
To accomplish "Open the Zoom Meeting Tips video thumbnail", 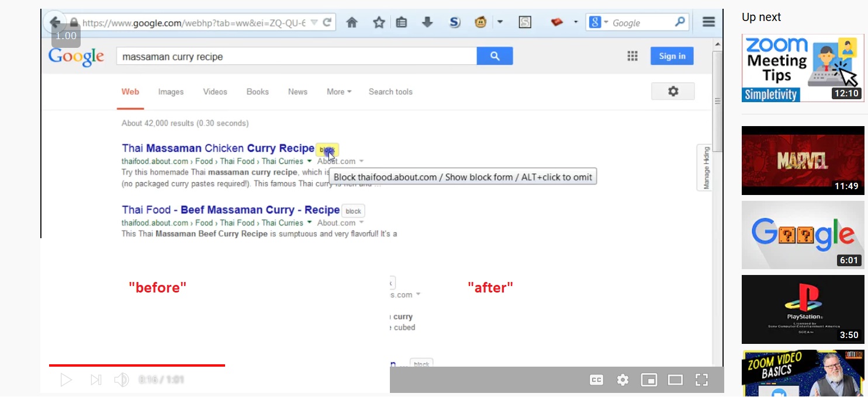I will (x=803, y=68).
